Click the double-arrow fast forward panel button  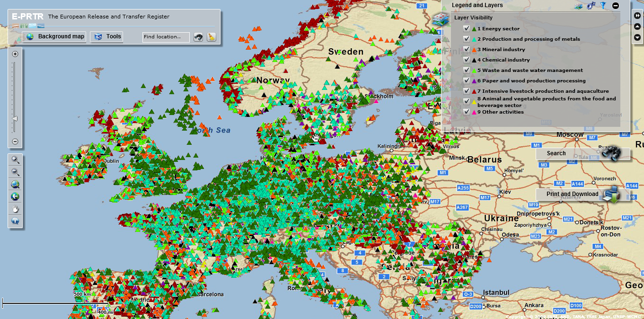pyautogui.click(x=637, y=15)
